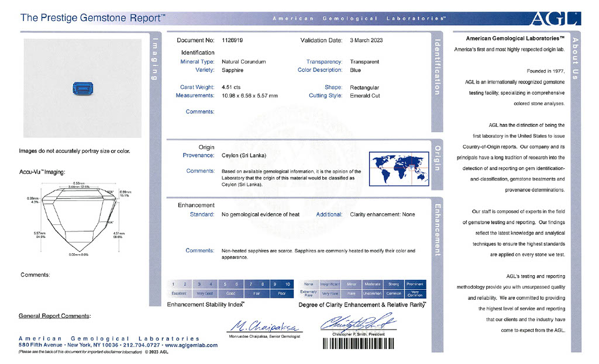Image resolution: width=599 pixels, height=364 pixels.
Task: Click the 'Prominent' clarity enhancement cell
Action: pyautogui.click(x=415, y=284)
